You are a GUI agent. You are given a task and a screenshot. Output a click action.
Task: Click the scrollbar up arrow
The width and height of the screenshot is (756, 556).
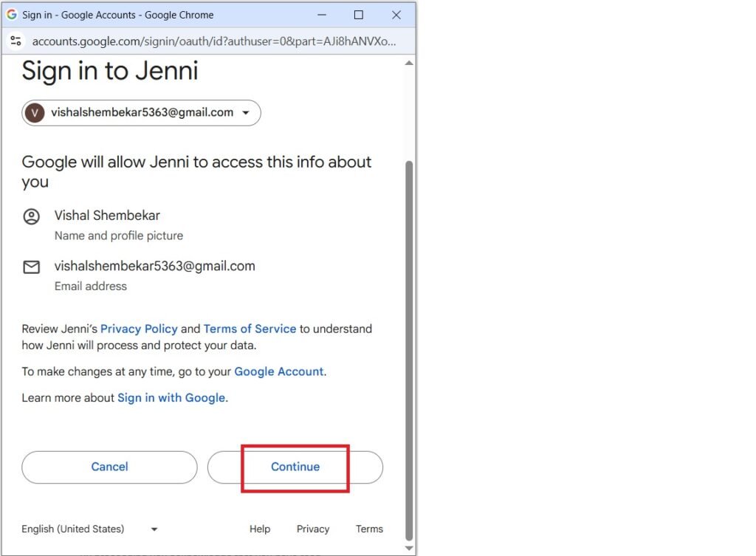[409, 64]
